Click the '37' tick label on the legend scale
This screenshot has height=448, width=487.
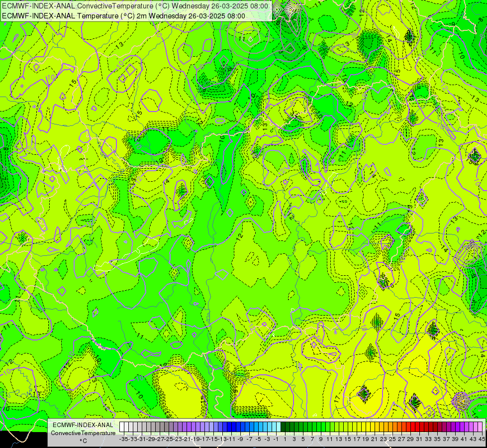coord(446,439)
